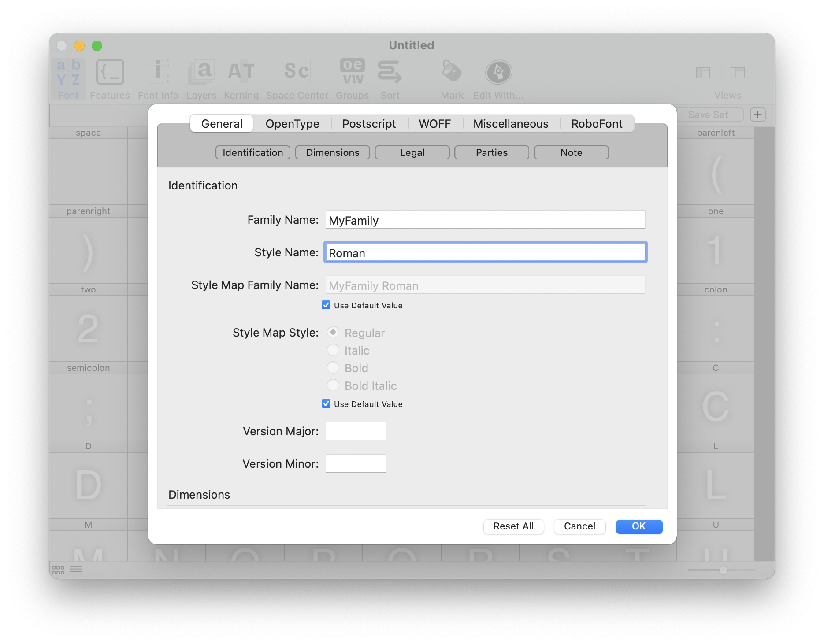
Task: Switch to the Postscript tab
Action: 369,124
